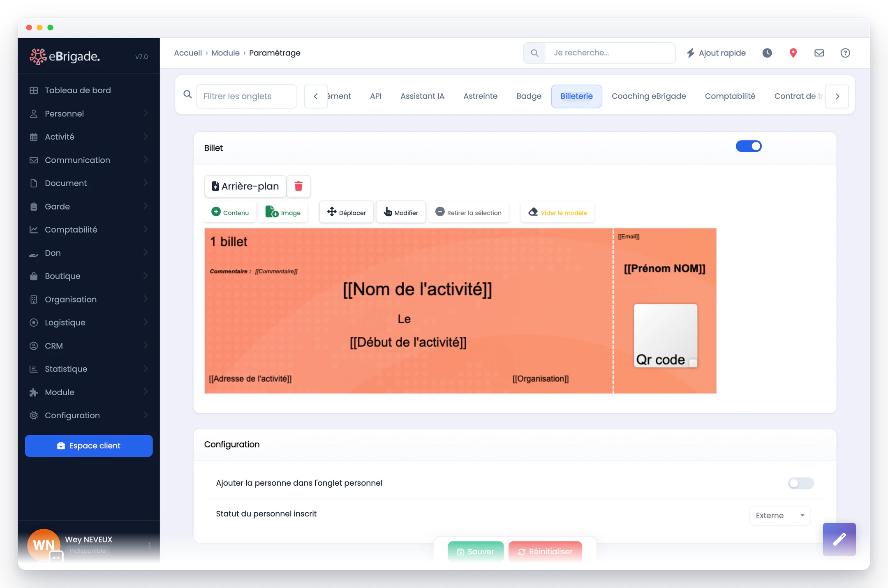Click the Boutique bag icon
The image size is (888, 588).
[34, 276]
